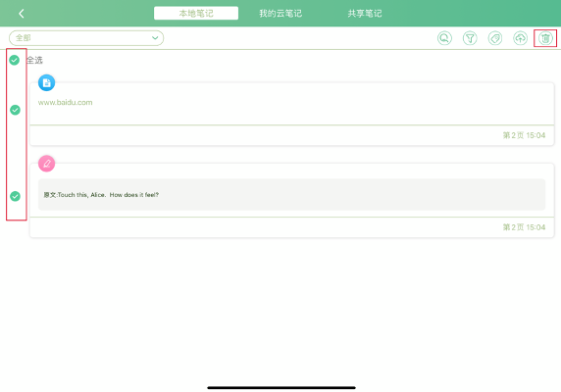Tap the back arrow icon
This screenshot has height=392, width=561.
(22, 14)
